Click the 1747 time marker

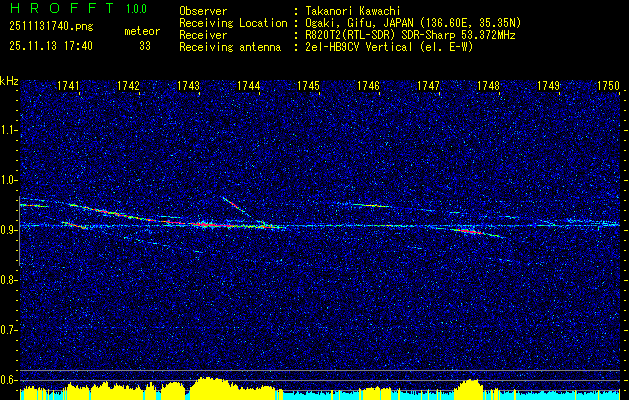(x=428, y=85)
